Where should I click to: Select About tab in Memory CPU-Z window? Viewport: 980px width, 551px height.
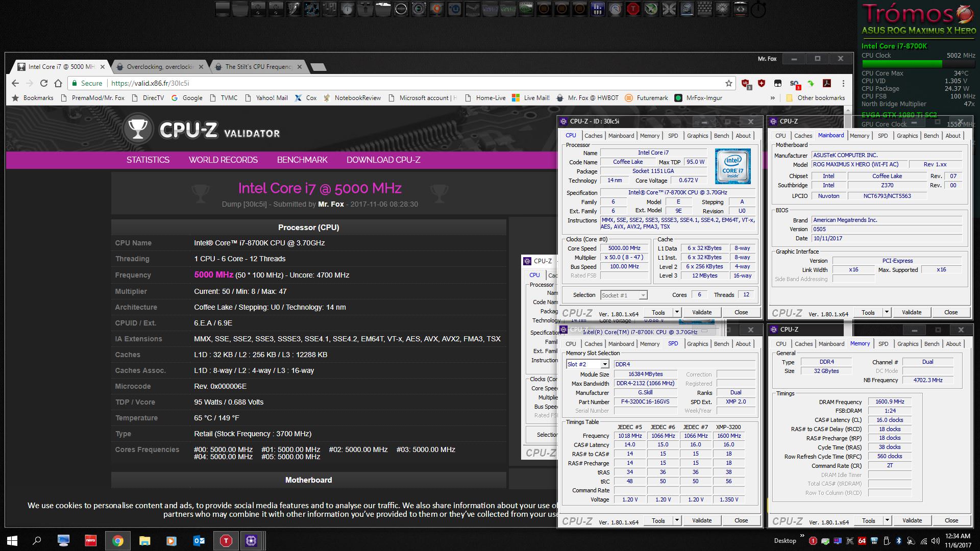[x=953, y=344]
